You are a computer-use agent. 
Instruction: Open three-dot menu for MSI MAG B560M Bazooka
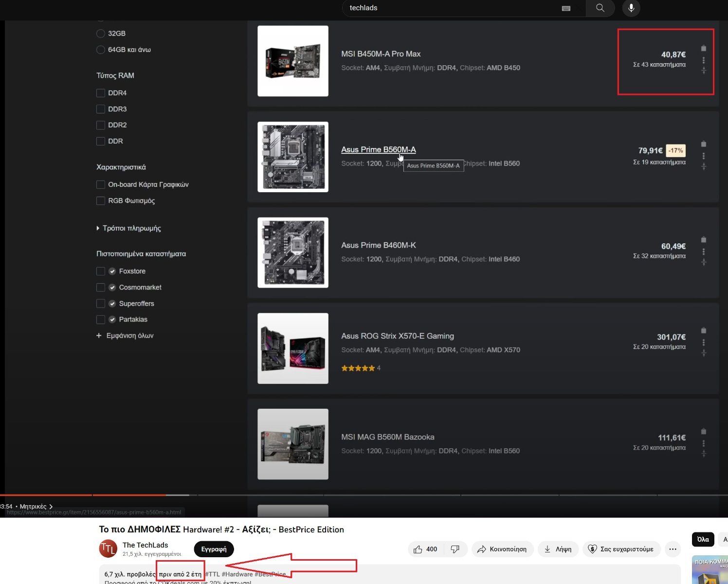(704, 443)
